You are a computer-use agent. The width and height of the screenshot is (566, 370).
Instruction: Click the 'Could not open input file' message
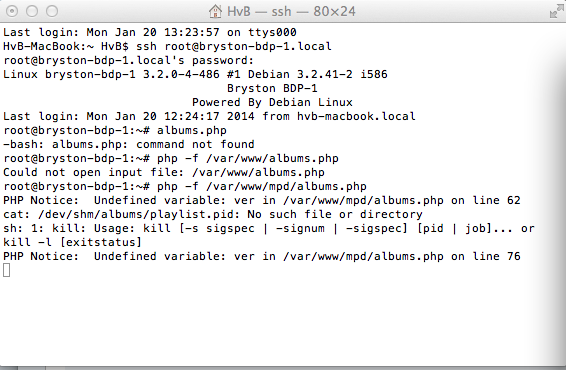[x=164, y=173]
